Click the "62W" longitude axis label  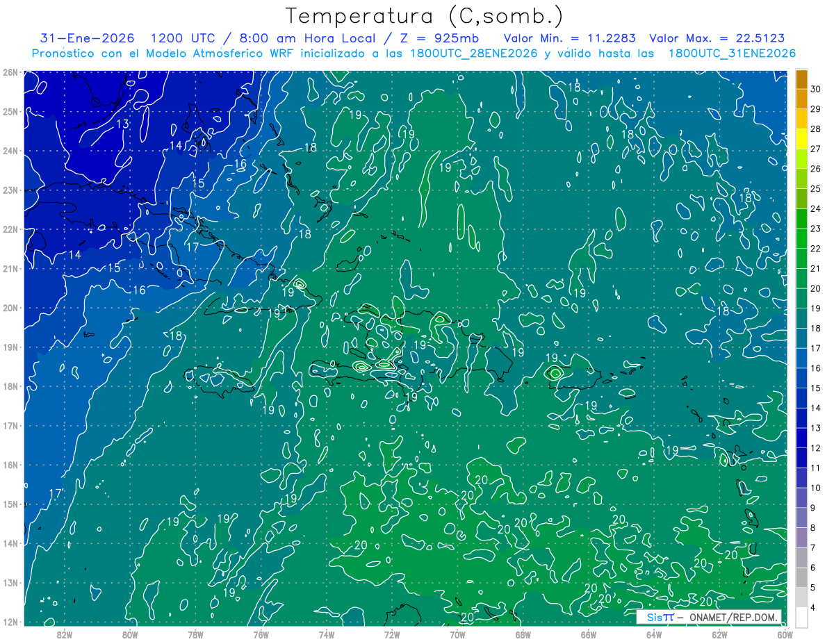pyautogui.click(x=719, y=634)
